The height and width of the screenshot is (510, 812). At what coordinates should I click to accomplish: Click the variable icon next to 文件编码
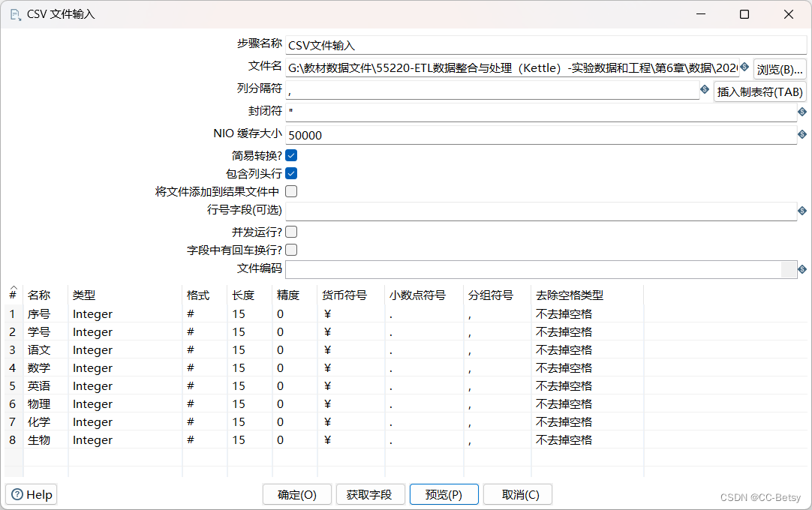(801, 268)
